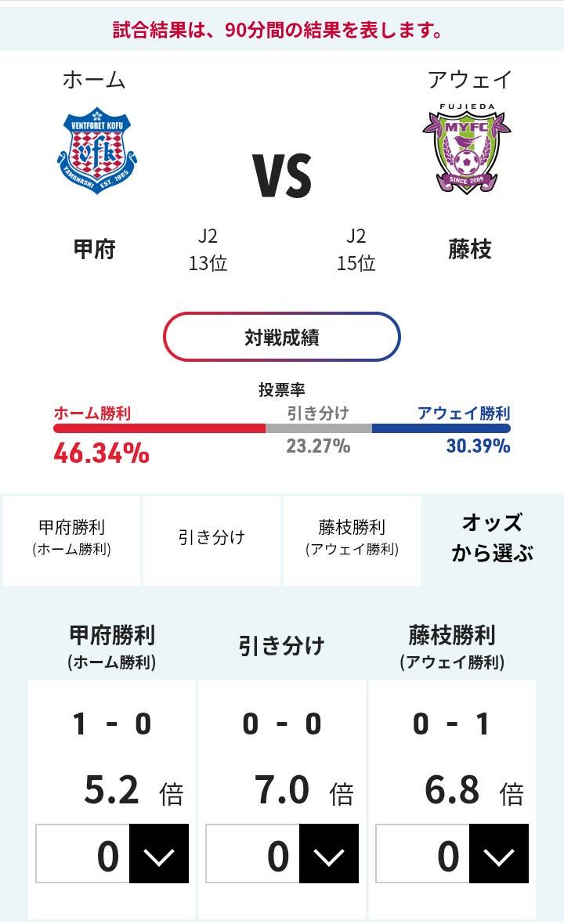
Task: Switch to the オッズから選ぶ tab
Action: (x=492, y=538)
